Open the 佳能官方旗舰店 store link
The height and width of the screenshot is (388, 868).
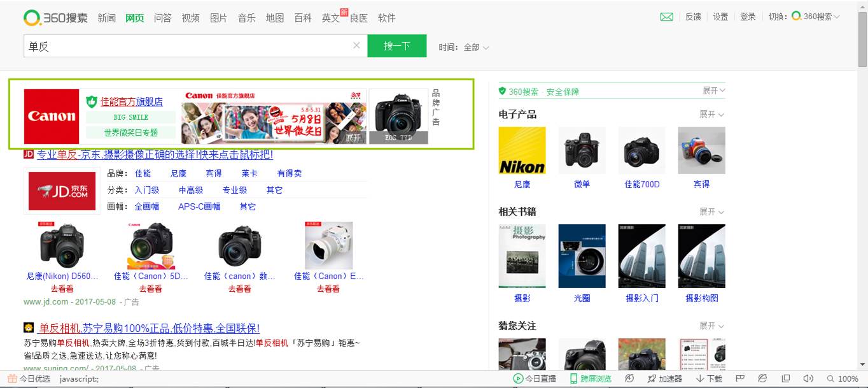[x=130, y=101]
